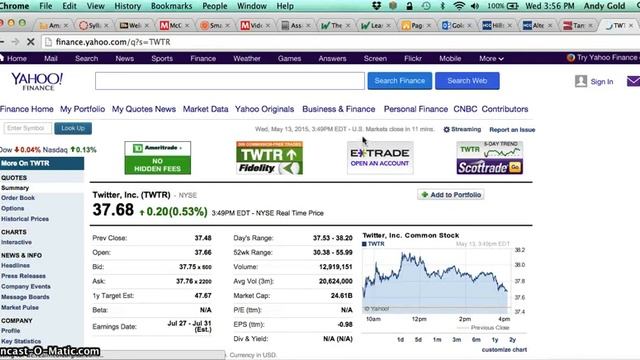640x360 pixels.
Task: Open the Market Data section
Action: point(205,109)
